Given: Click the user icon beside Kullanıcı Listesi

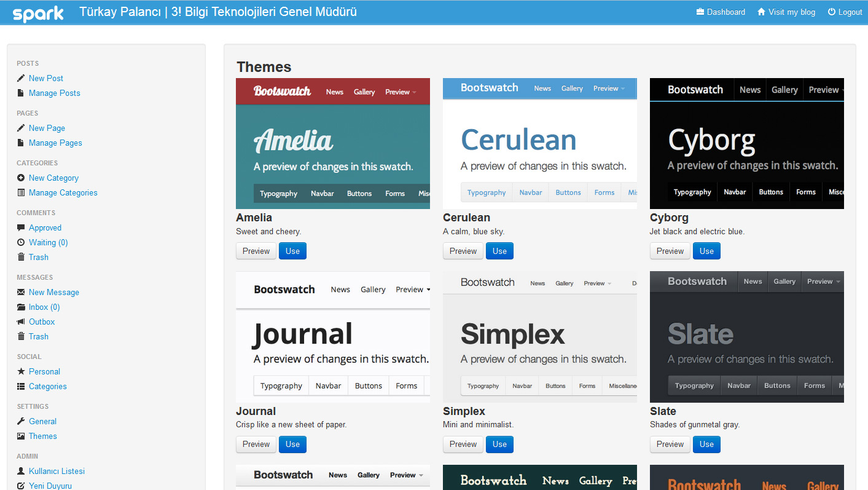Looking at the screenshot, I should click(x=21, y=471).
